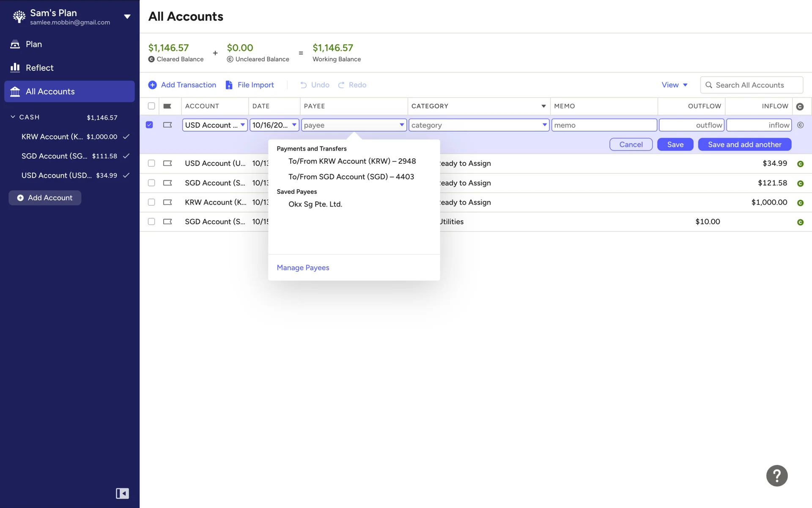
Task: Choose the Okx Sg Pte. Ltd. saved payee
Action: coord(315,204)
